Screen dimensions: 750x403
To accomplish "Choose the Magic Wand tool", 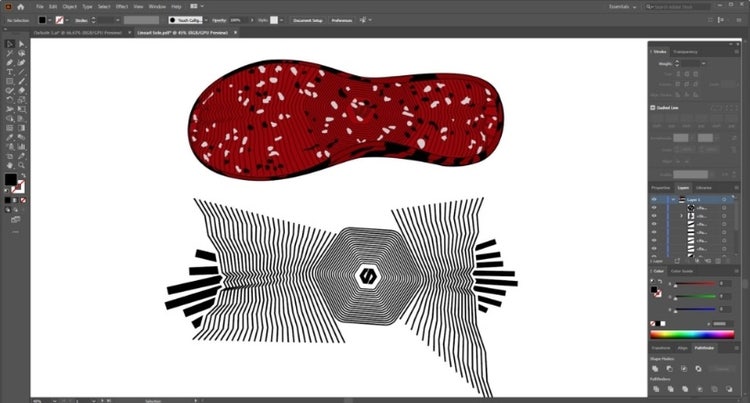I will click(10, 53).
